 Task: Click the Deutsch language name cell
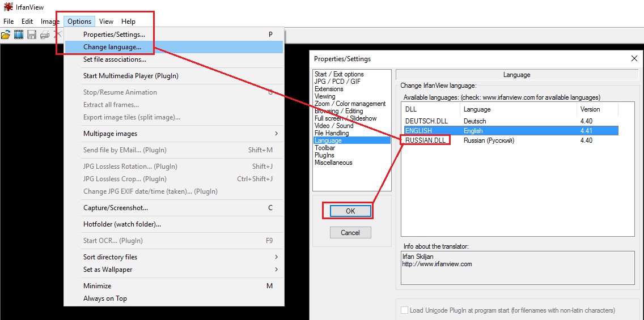(x=475, y=121)
